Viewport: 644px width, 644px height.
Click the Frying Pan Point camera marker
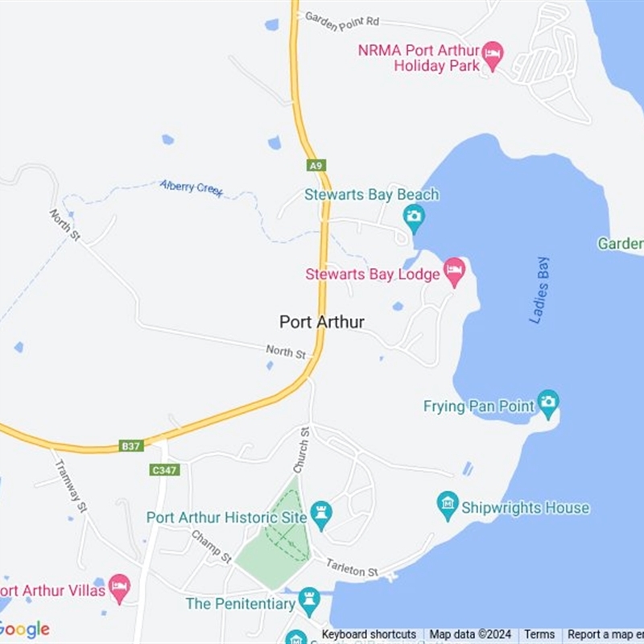point(548,404)
